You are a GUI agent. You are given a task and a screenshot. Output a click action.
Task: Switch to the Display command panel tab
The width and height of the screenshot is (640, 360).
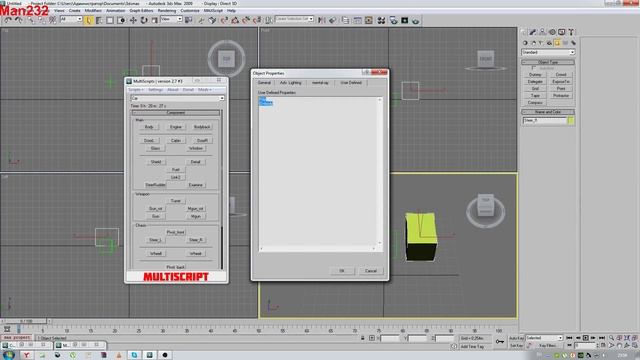[562, 32]
